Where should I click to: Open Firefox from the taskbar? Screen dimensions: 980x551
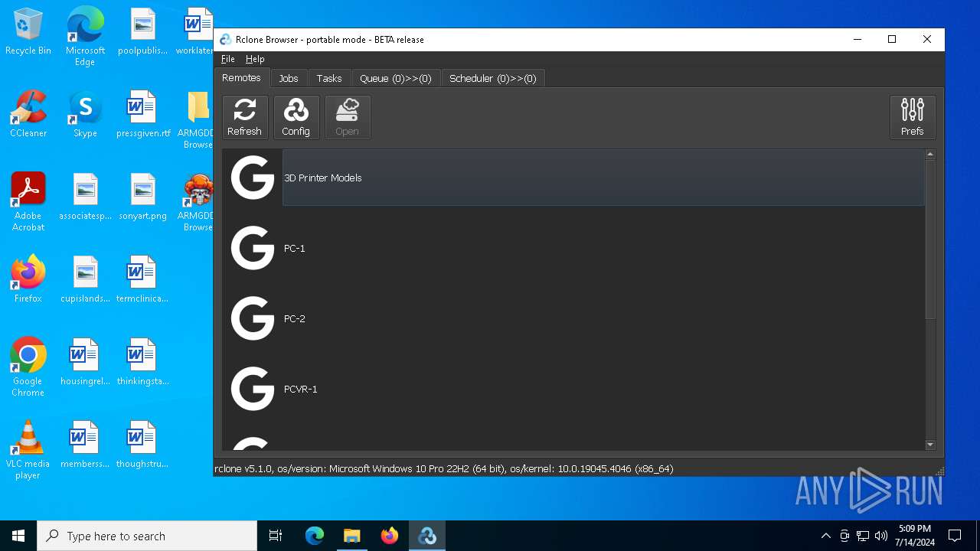pos(390,536)
